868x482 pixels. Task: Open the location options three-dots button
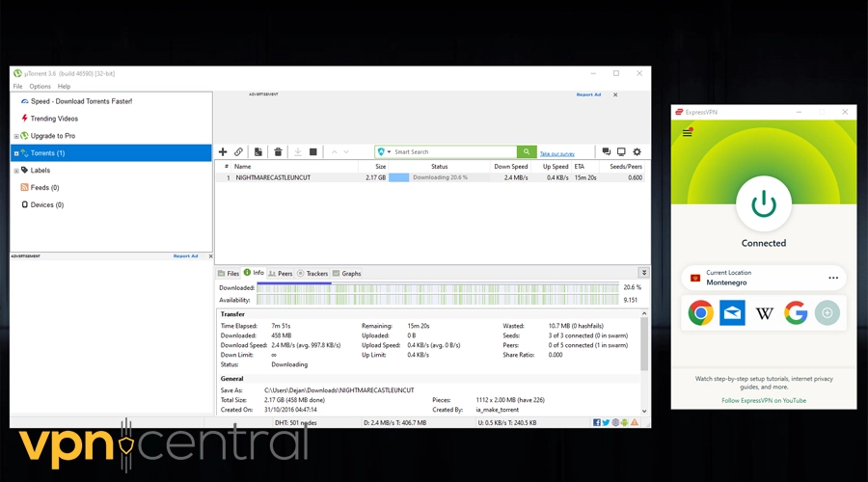[833, 278]
